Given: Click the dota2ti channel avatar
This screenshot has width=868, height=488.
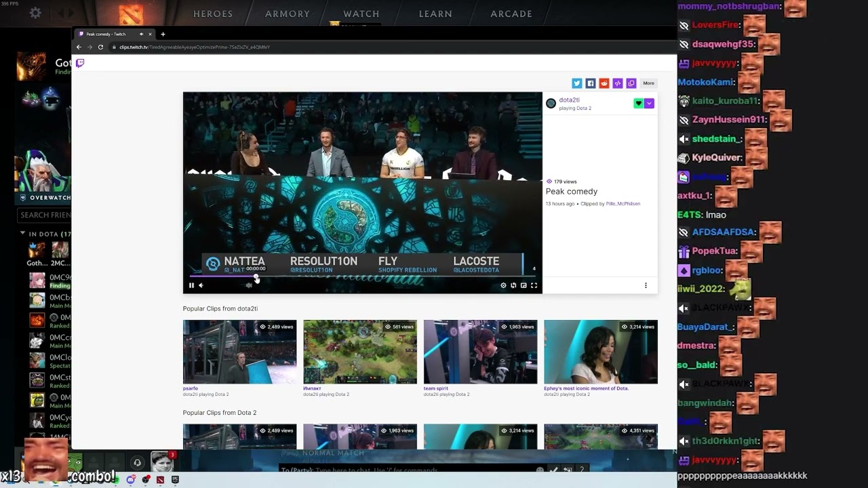Looking at the screenshot, I should point(551,103).
